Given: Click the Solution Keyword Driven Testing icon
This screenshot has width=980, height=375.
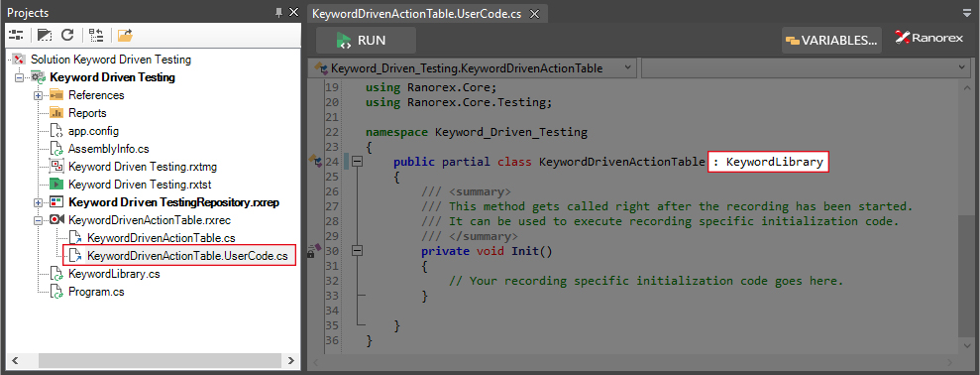Looking at the screenshot, I should pyautogui.click(x=19, y=60).
